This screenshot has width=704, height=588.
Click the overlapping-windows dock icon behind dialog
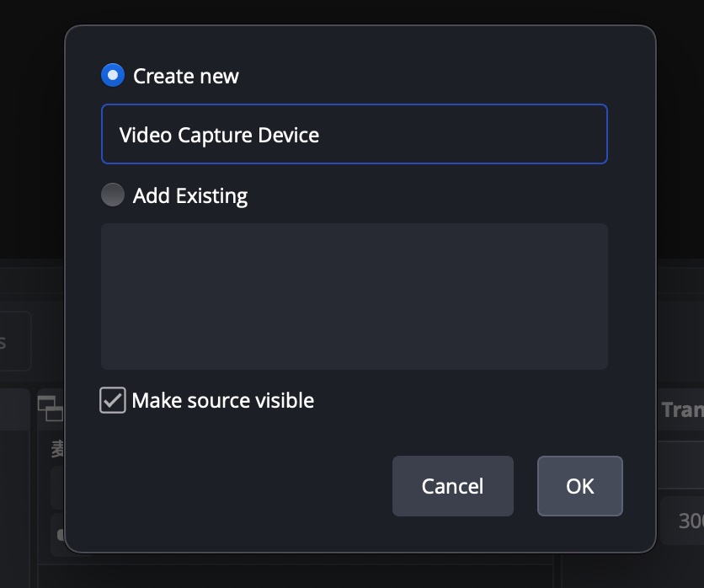tap(51, 408)
